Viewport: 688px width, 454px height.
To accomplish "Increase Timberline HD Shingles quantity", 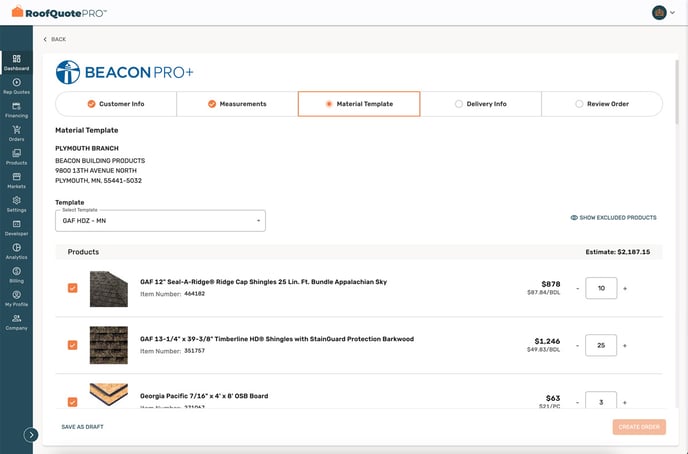I will point(625,345).
